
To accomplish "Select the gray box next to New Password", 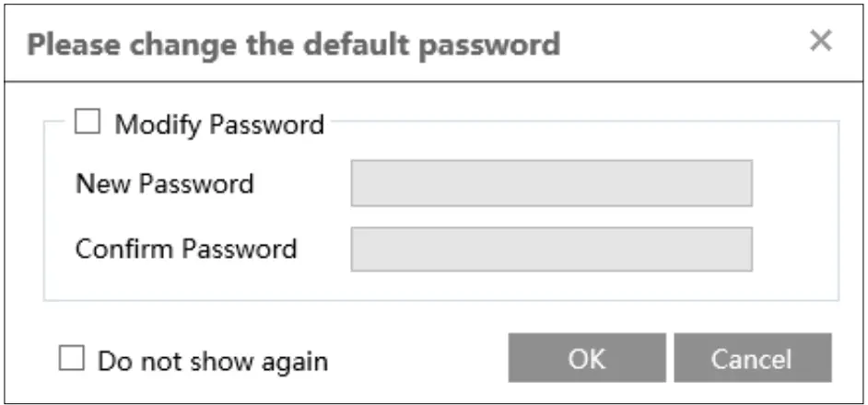I will pyautogui.click(x=551, y=183).
